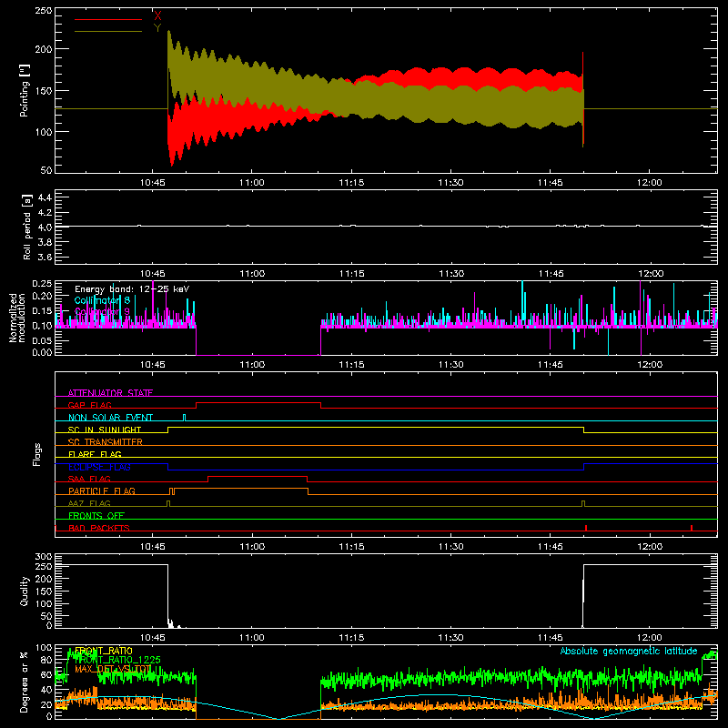Select the Y legend label
This screenshot has width=728, height=728.
point(157,28)
